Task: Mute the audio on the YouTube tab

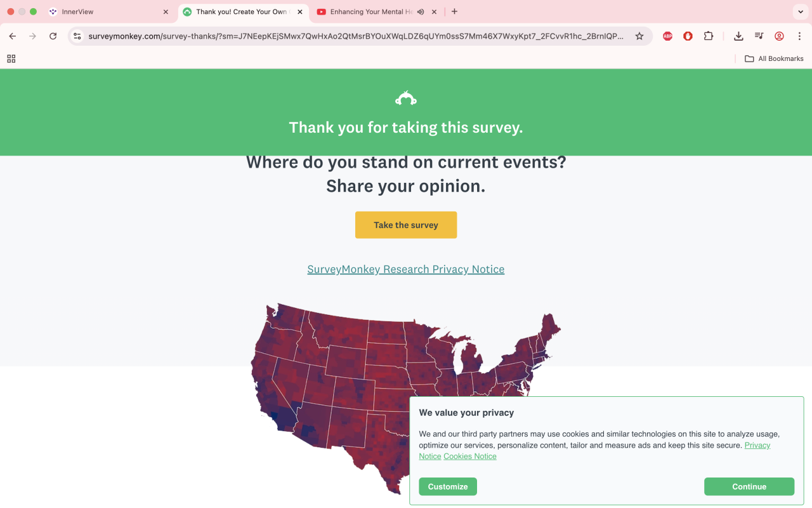Action: 421,11
